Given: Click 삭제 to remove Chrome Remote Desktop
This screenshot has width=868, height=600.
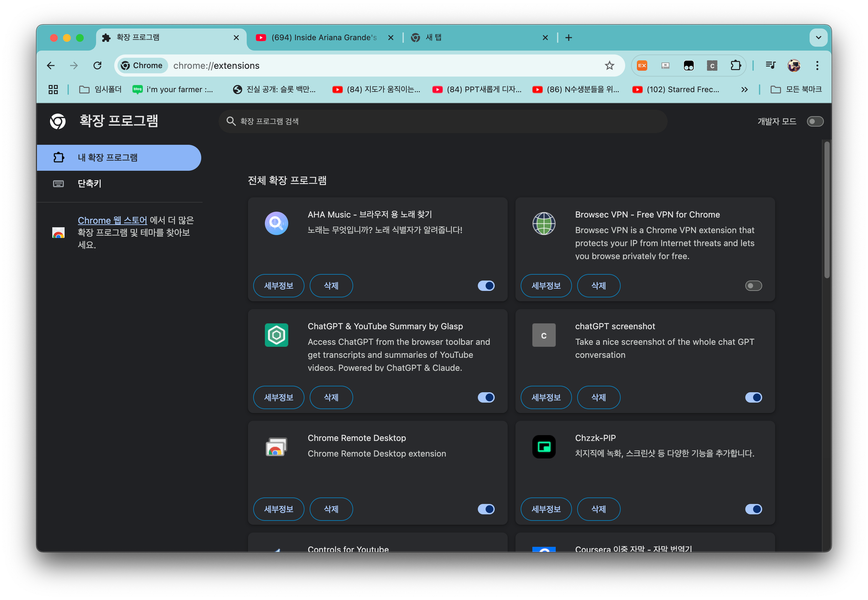Looking at the screenshot, I should tap(331, 509).
